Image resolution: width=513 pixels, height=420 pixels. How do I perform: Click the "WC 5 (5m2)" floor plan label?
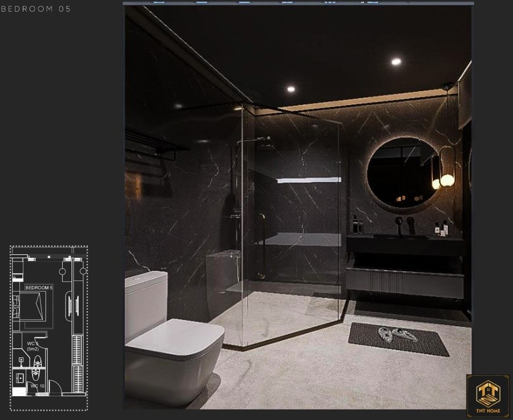33,346
